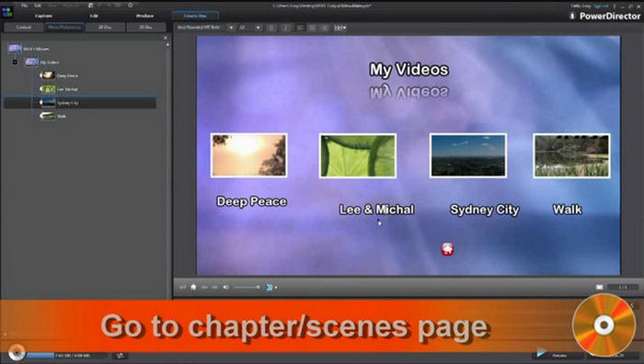
Task: Collapse the My Videos tree node
Action: coord(15,62)
